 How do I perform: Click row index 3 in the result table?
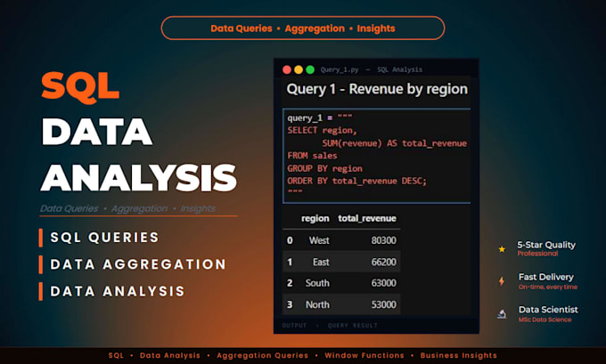click(x=290, y=304)
